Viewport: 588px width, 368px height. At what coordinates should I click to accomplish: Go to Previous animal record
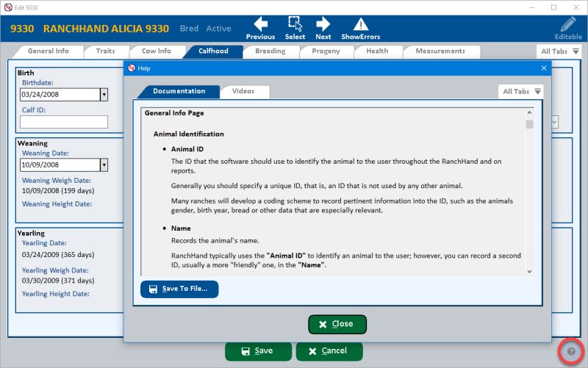[x=260, y=29]
